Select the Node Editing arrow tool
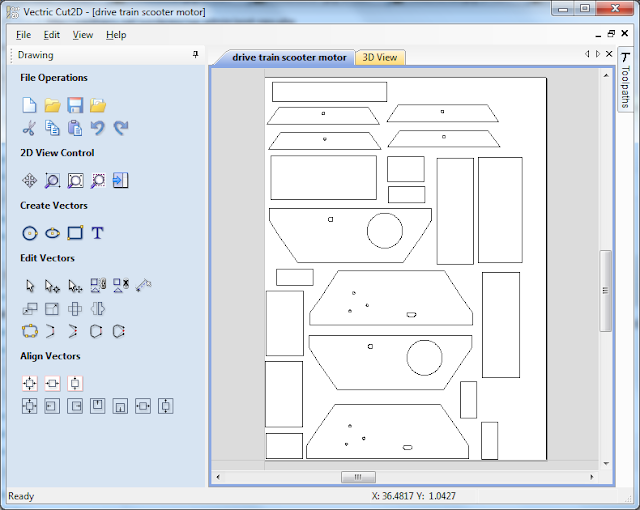The image size is (640, 510). click(x=52, y=285)
